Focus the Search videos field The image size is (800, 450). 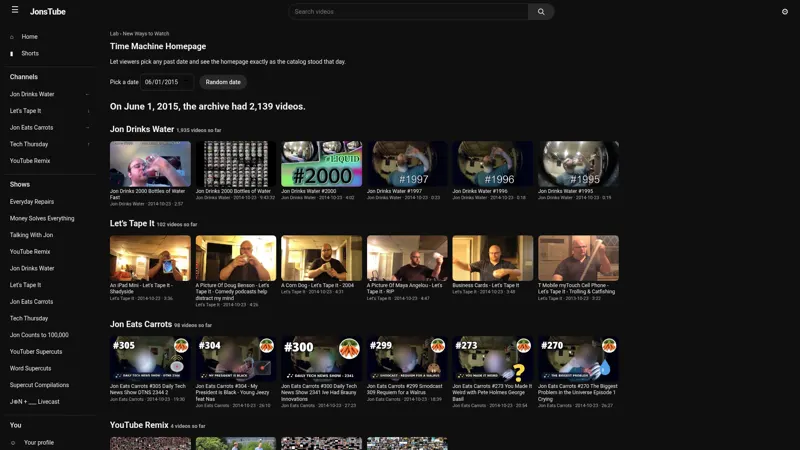pos(409,12)
